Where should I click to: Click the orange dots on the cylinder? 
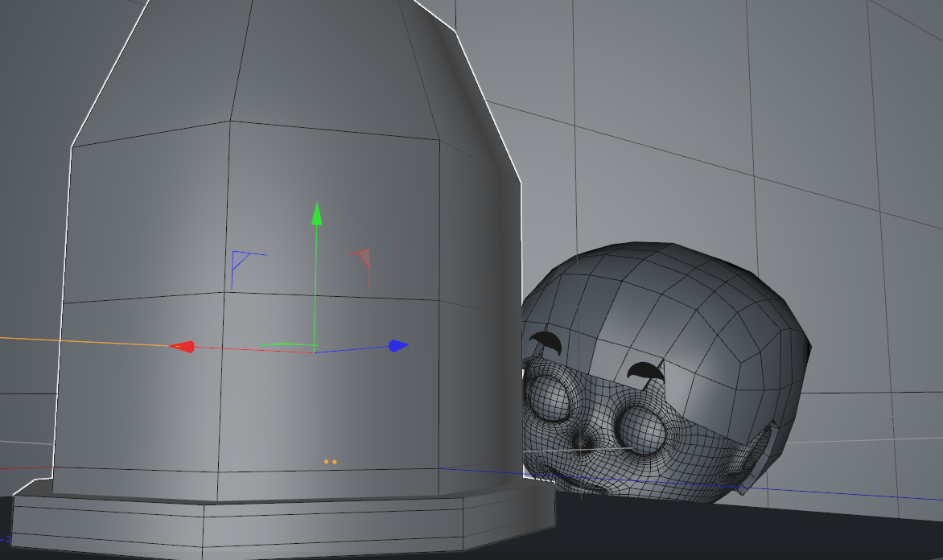(330, 462)
